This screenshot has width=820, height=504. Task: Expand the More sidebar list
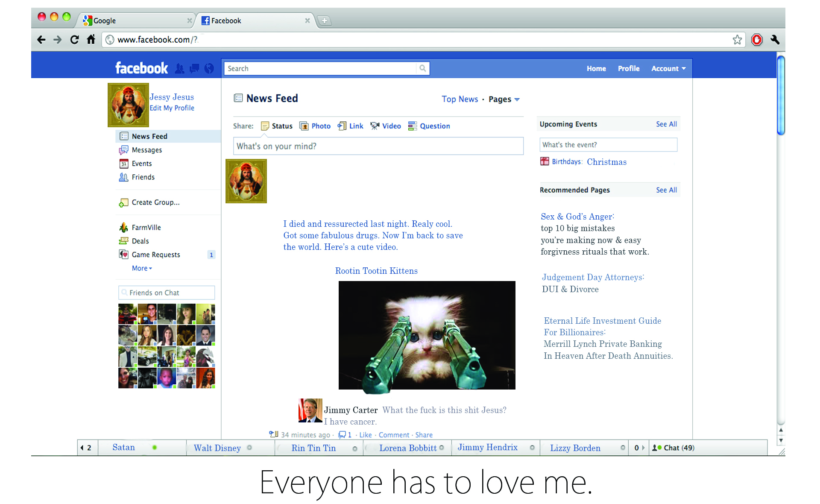click(142, 268)
